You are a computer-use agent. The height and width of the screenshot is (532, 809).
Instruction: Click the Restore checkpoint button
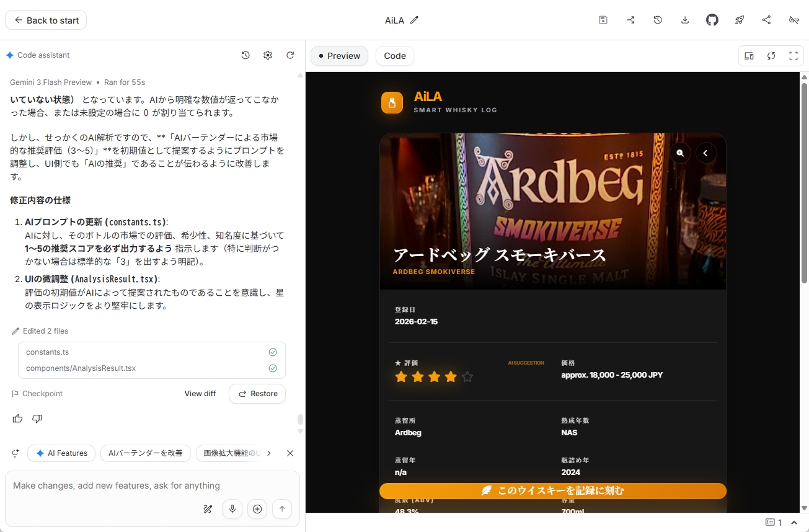[x=257, y=394]
